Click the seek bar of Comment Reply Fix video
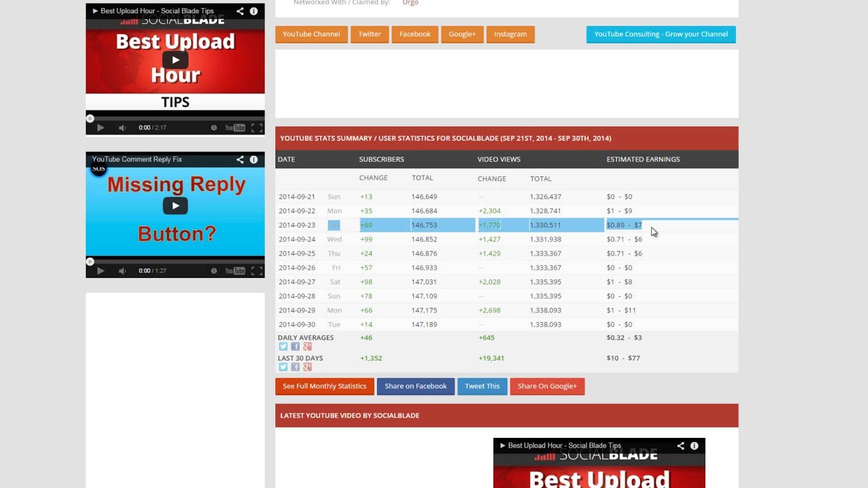This screenshot has width=868, height=488. point(175,261)
